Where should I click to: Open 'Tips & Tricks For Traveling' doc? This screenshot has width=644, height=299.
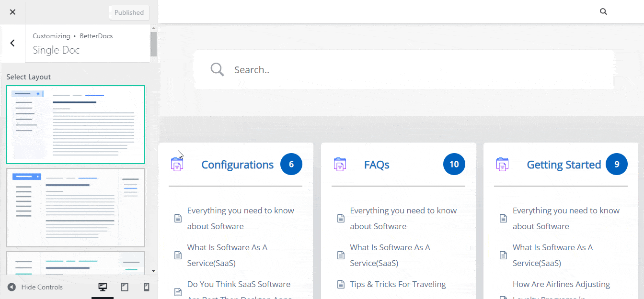[398, 284]
